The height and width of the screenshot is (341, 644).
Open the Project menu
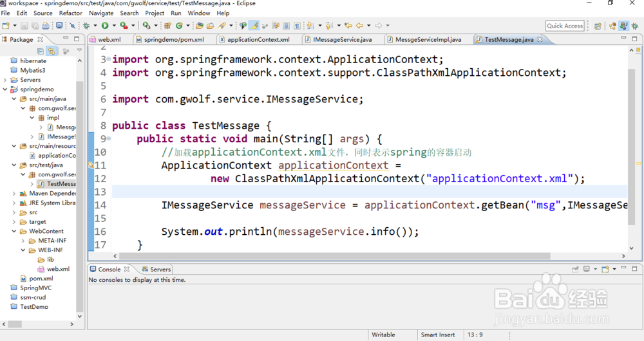tap(155, 13)
